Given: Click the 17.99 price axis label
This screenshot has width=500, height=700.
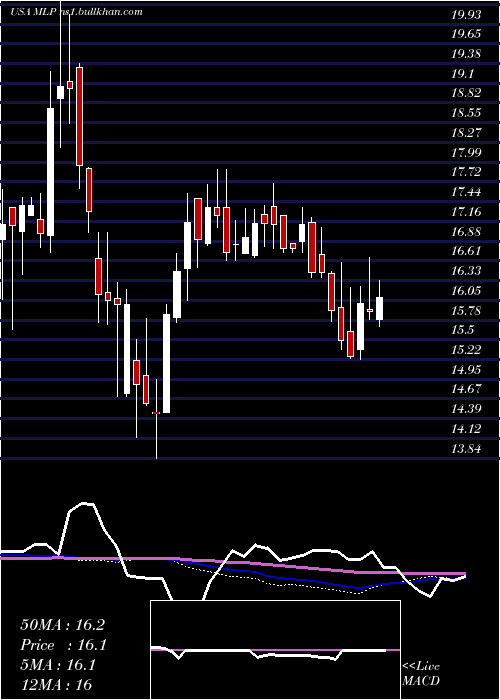Looking at the screenshot, I should (x=467, y=153).
